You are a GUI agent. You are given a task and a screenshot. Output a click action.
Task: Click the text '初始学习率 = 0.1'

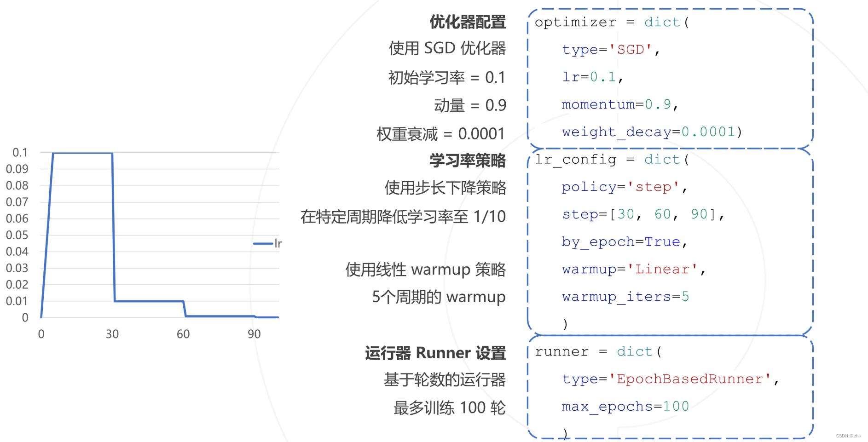coord(447,77)
